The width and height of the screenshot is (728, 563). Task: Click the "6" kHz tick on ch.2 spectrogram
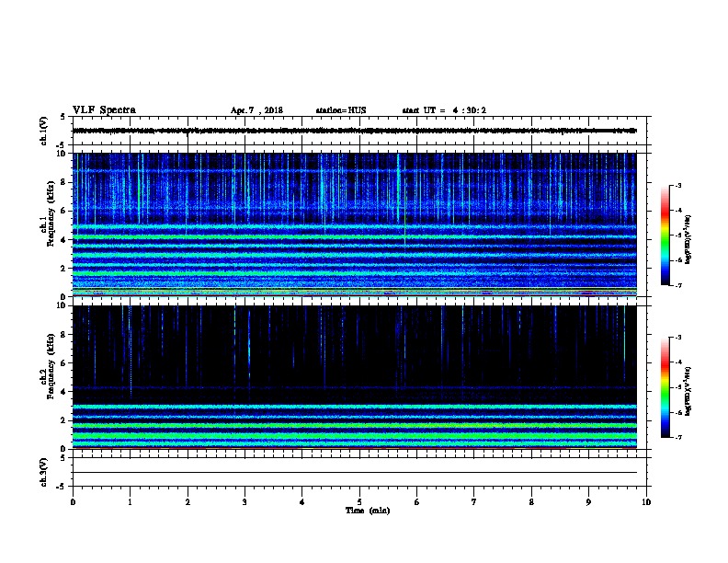point(63,363)
